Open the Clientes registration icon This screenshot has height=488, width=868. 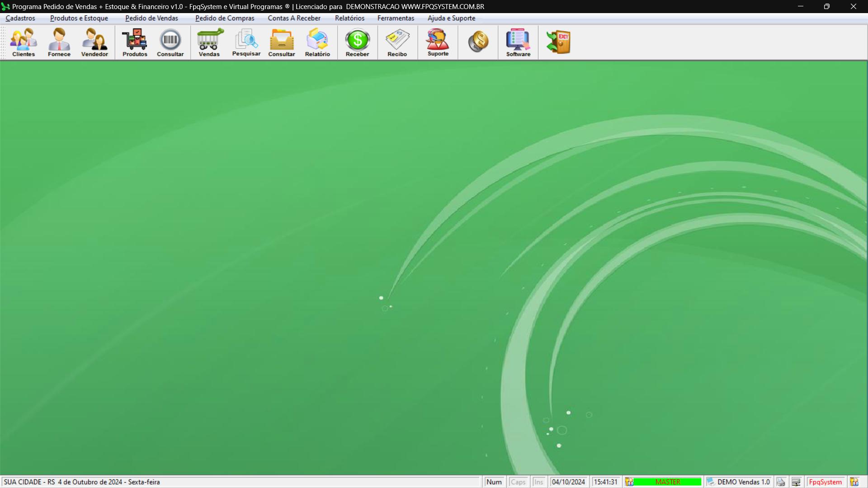pos(24,42)
